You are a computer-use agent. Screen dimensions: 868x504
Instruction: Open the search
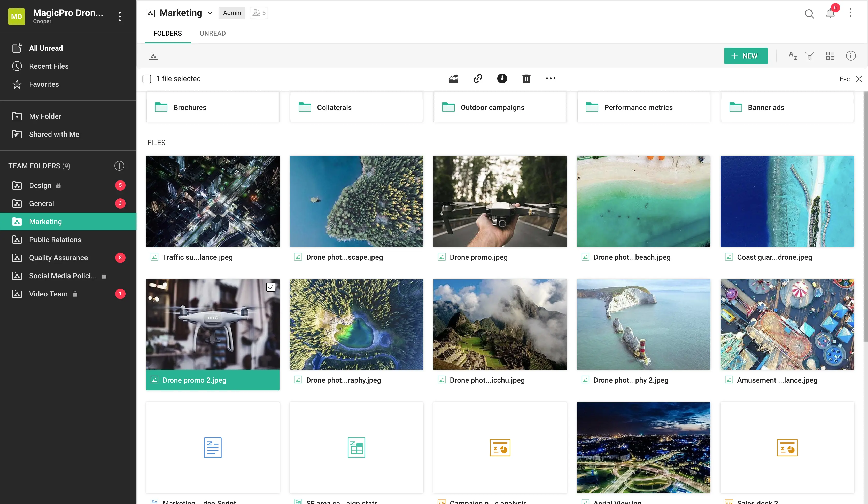pos(809,14)
